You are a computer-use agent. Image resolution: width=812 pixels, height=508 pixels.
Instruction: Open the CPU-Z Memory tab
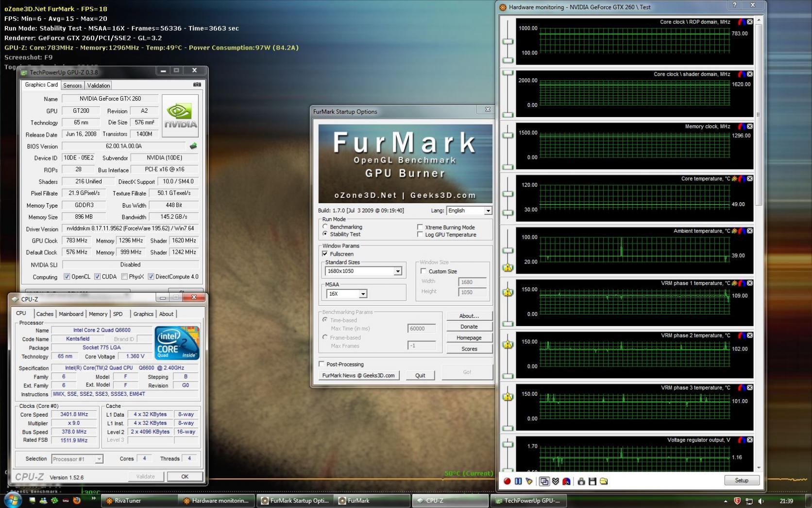pyautogui.click(x=98, y=314)
